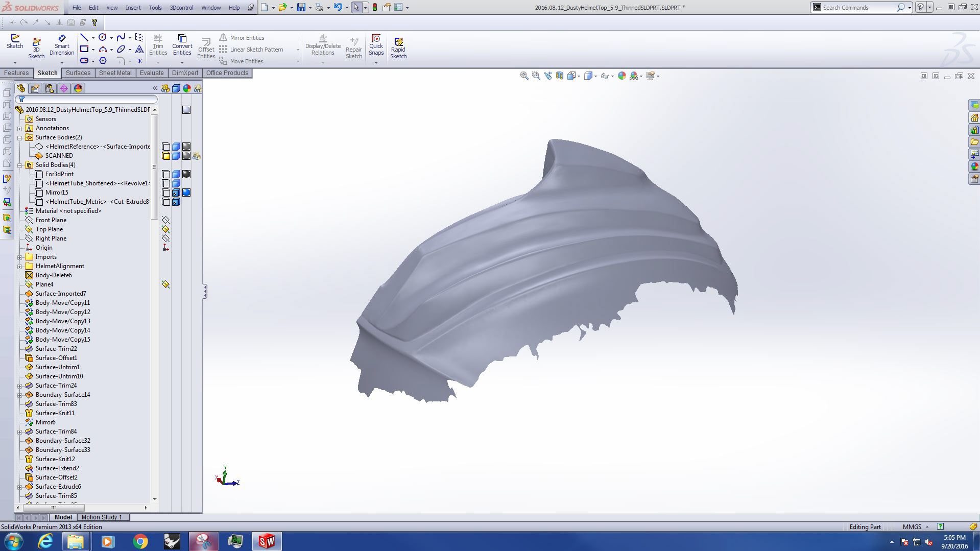The image size is (980, 551).
Task: Open the Motion Study 1 tab
Action: 102,517
